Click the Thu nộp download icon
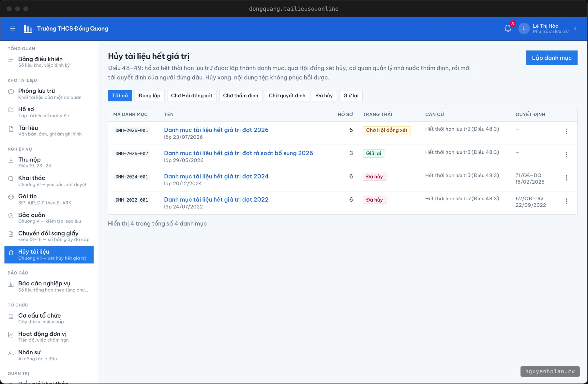This screenshot has width=588, height=384. pyautogui.click(x=11, y=160)
